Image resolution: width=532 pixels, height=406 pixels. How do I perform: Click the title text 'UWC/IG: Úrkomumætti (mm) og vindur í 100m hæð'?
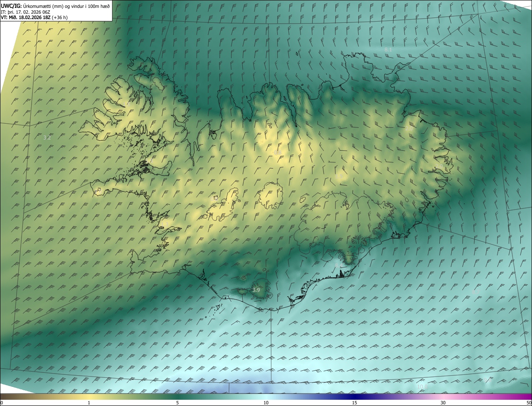[x=55, y=6]
